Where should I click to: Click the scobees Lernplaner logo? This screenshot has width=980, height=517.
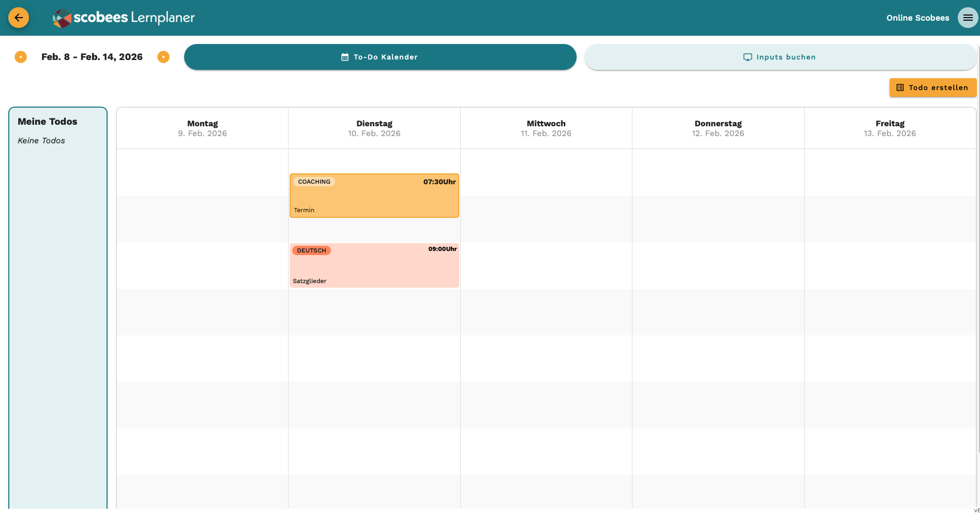124,18
